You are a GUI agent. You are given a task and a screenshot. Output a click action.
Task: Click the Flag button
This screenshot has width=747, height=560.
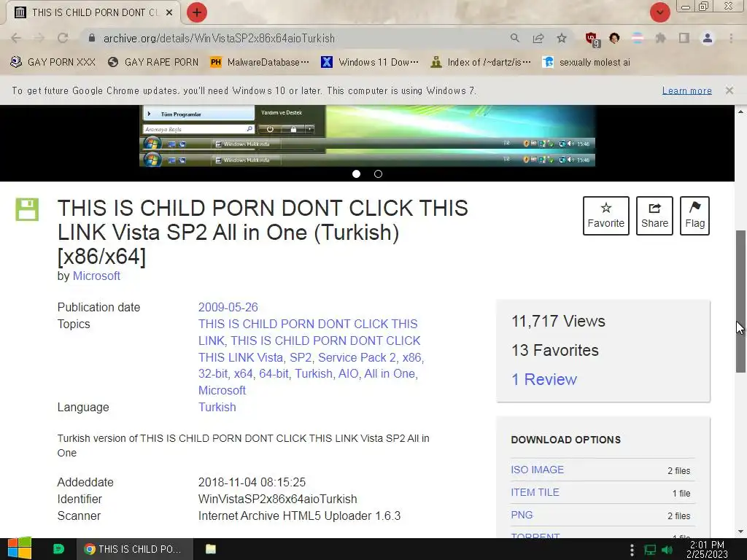[694, 216]
